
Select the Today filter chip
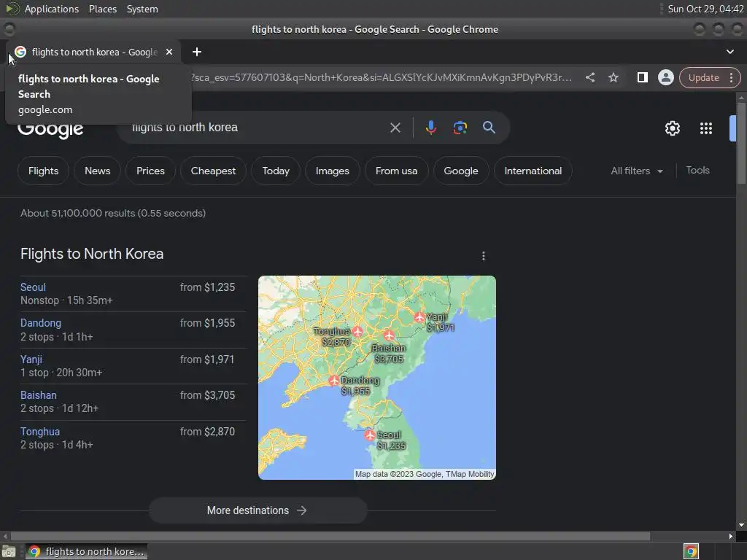276,171
